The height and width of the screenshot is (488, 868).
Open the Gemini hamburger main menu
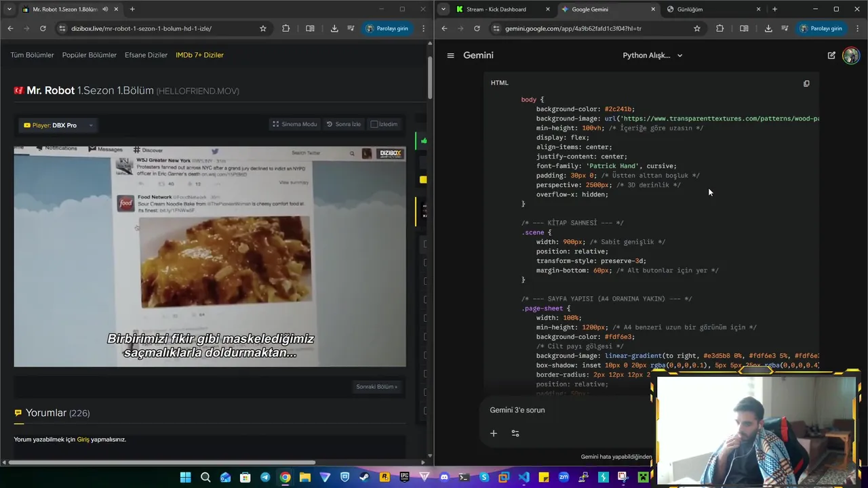coord(450,56)
